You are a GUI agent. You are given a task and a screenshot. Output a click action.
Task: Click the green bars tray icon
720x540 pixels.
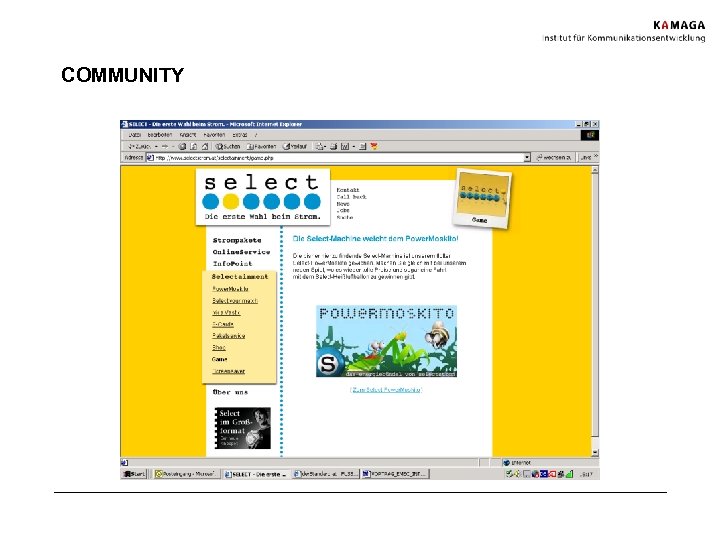coord(569,474)
